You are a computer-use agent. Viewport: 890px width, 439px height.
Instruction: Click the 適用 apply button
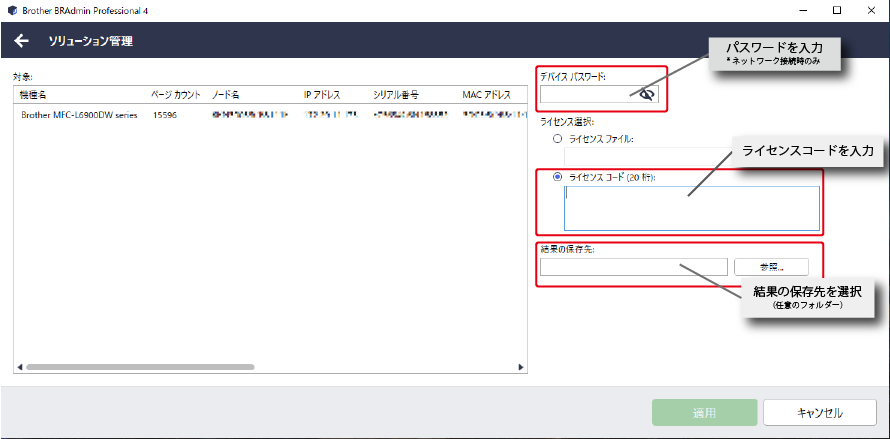[x=704, y=412]
